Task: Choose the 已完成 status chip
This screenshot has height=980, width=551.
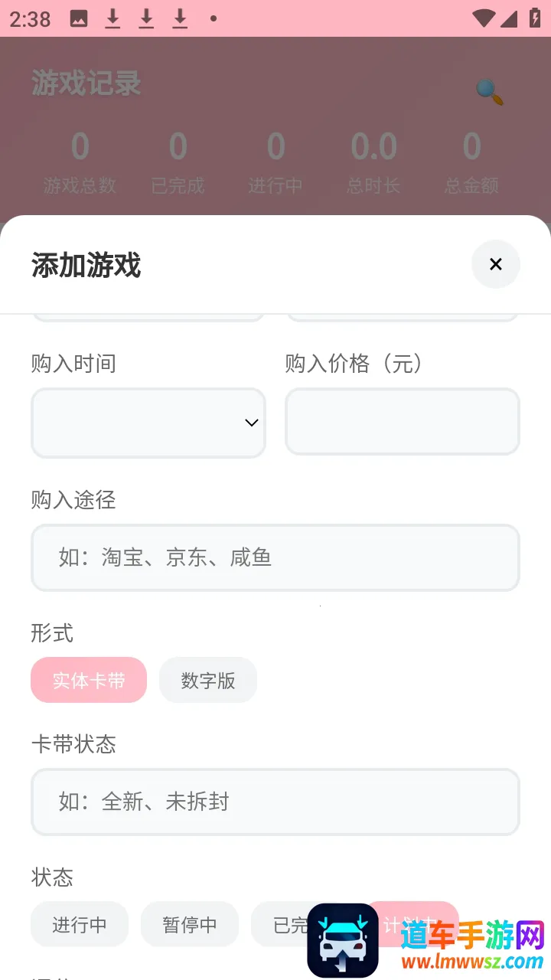Action: (285, 924)
